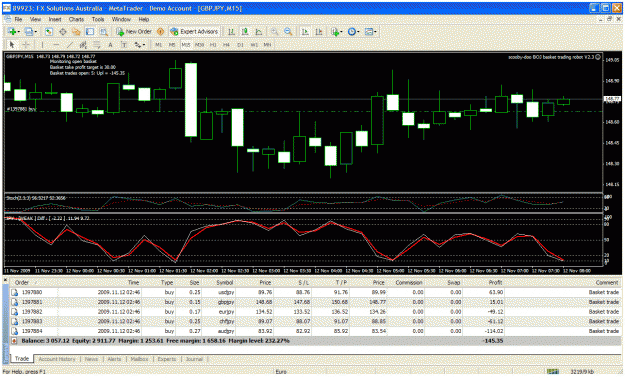Image resolution: width=625 pixels, height=378 pixels.
Task: Click the zoom in magnifier
Action: pos(274,32)
